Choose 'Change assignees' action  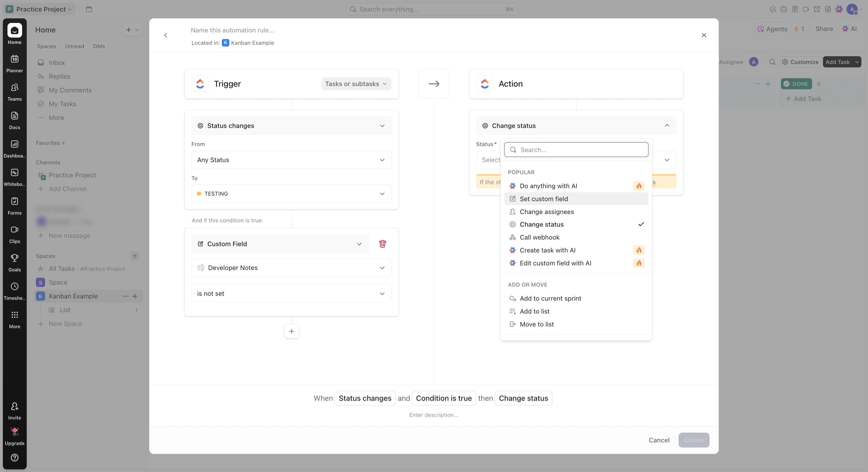tap(576, 211)
